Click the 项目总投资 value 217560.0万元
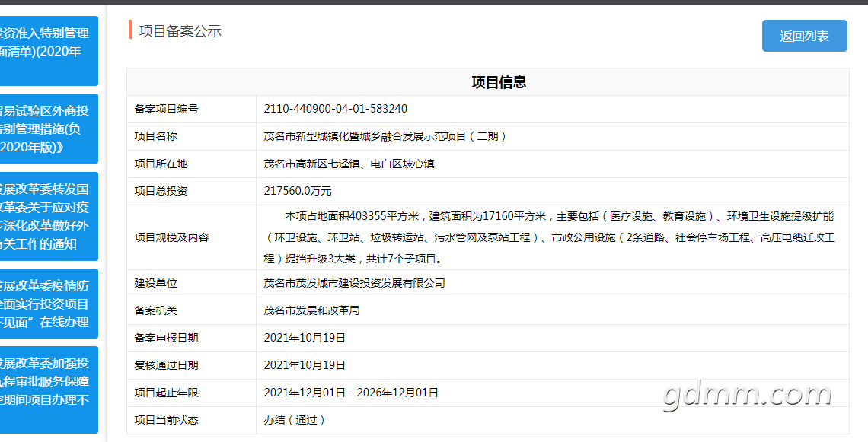868x442 pixels. (298, 192)
